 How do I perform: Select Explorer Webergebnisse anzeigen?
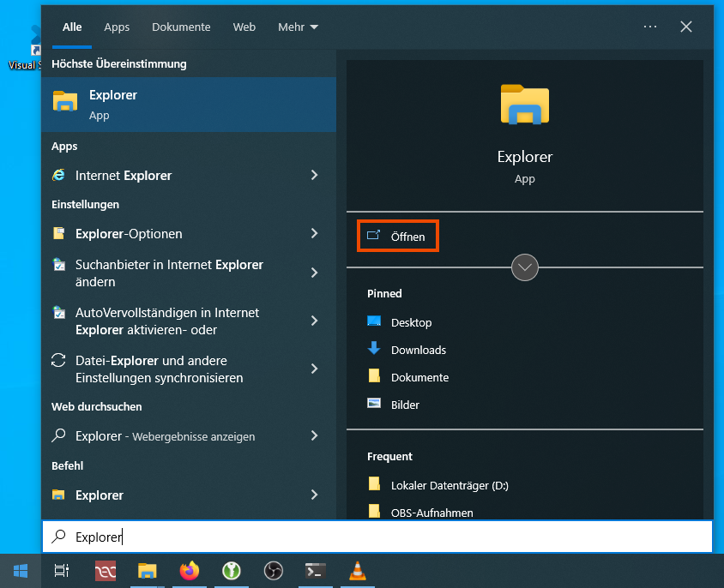tap(189, 435)
